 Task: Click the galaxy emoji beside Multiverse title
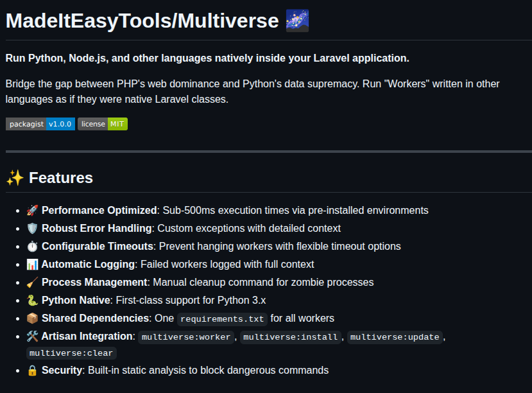(x=297, y=21)
